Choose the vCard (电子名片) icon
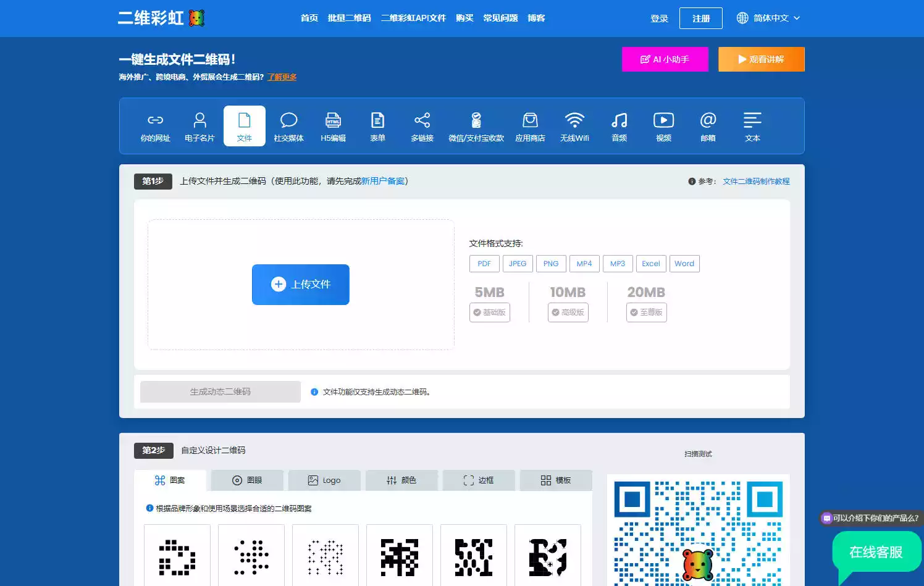Image resolution: width=924 pixels, height=586 pixels. click(x=199, y=126)
